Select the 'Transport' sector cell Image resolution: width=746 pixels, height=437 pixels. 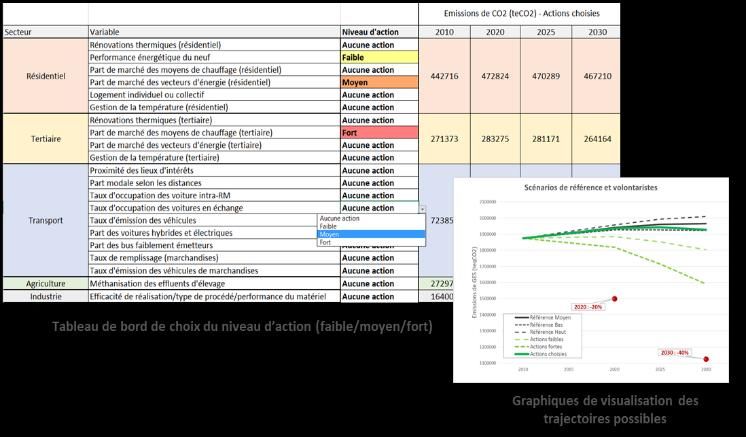pyautogui.click(x=44, y=220)
